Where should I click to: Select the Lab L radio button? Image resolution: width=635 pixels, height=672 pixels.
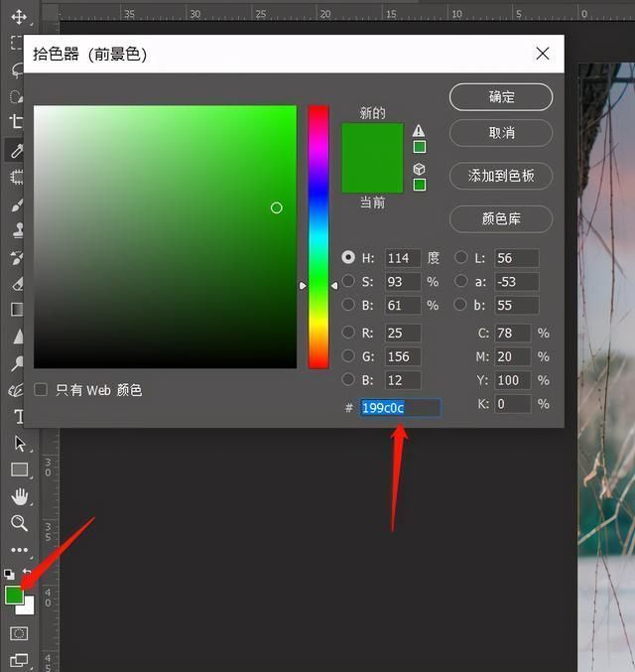point(461,257)
